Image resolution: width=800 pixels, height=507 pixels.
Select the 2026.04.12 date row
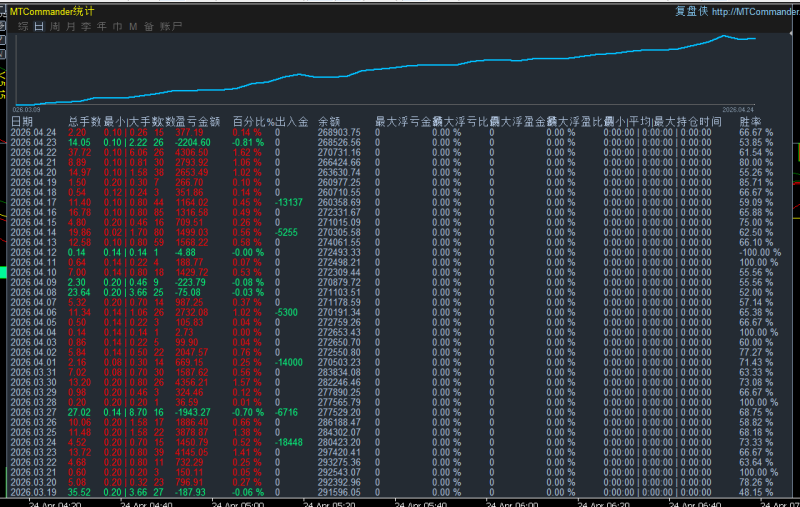click(x=34, y=252)
